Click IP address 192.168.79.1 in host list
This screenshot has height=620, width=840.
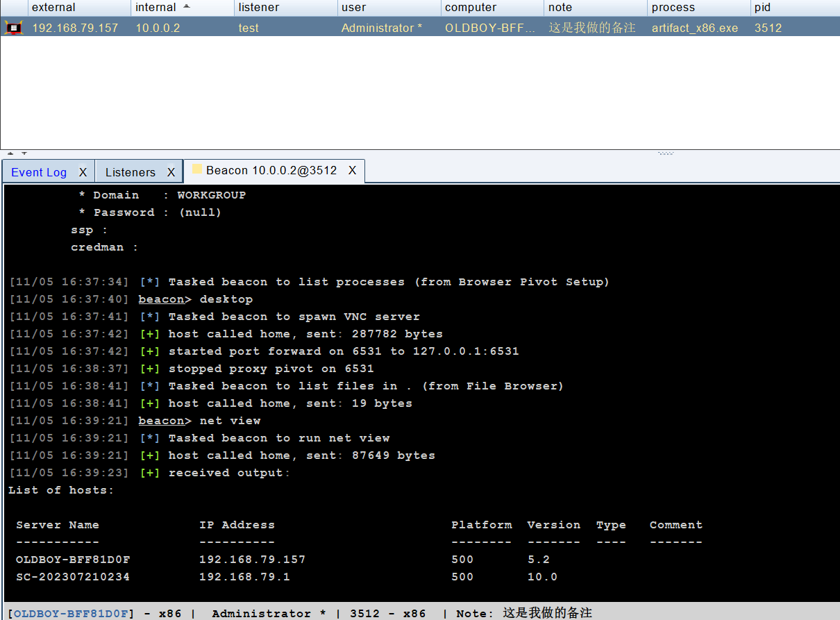[x=244, y=577]
